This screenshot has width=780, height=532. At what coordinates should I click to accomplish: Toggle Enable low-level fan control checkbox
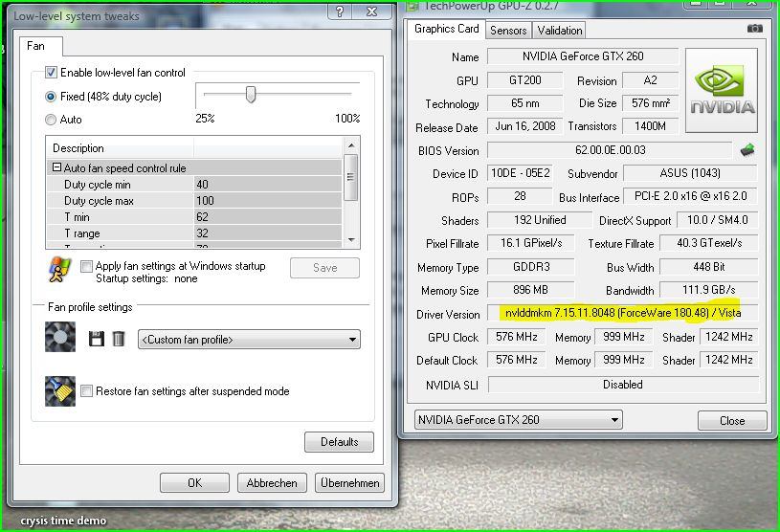tap(51, 73)
